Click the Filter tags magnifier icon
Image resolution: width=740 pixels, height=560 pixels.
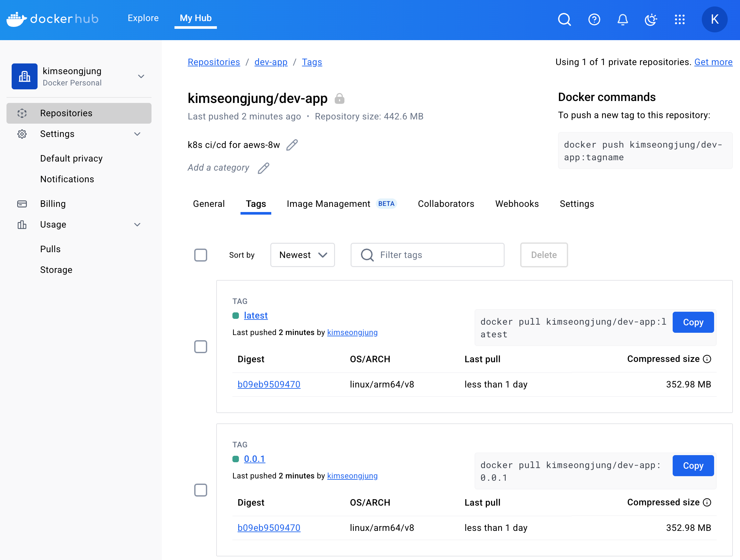pos(367,255)
